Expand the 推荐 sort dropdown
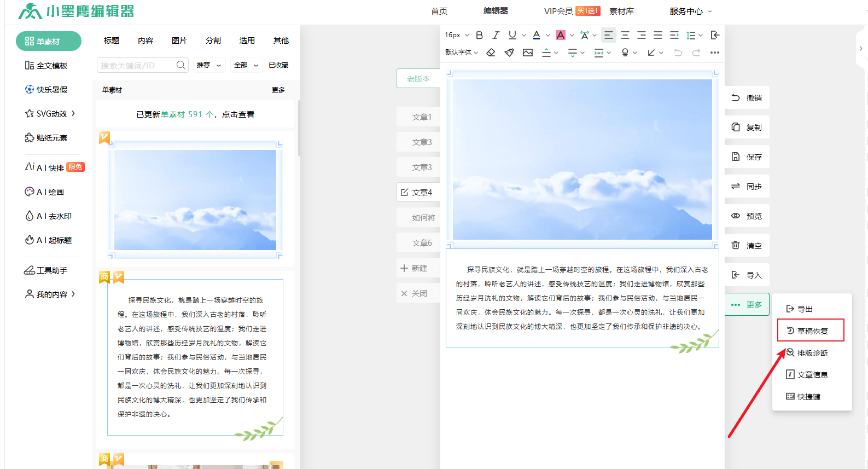This screenshot has height=469, width=868. click(x=209, y=65)
